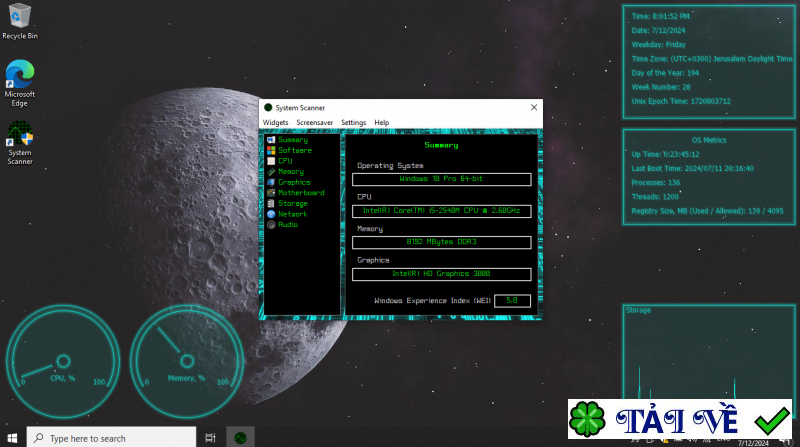This screenshot has width=800, height=447.
Task: Open the Windows Start menu
Action: [12, 438]
